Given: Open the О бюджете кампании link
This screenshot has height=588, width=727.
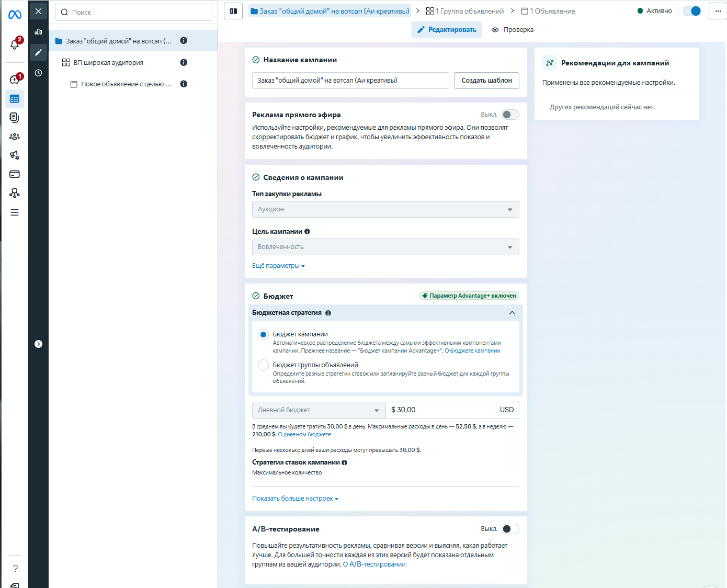Looking at the screenshot, I should pos(472,350).
